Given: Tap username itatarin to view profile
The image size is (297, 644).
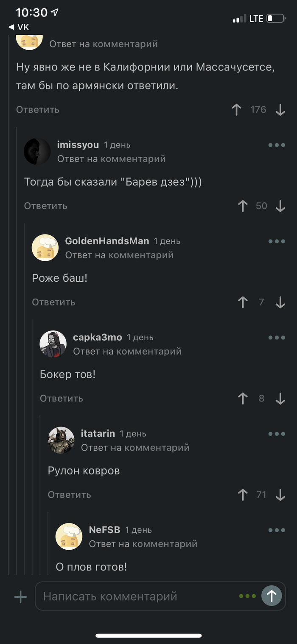Looking at the screenshot, I should pyautogui.click(x=98, y=434).
